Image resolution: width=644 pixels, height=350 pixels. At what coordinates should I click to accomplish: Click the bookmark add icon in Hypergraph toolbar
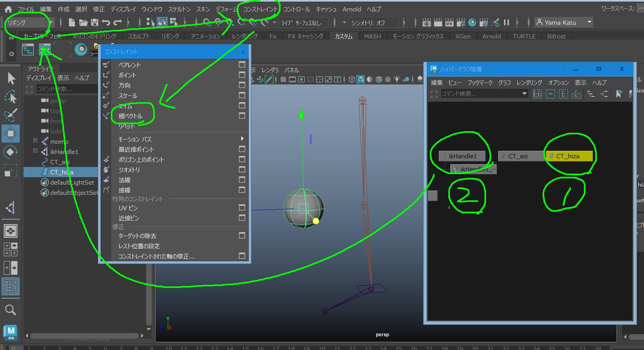coord(619,94)
